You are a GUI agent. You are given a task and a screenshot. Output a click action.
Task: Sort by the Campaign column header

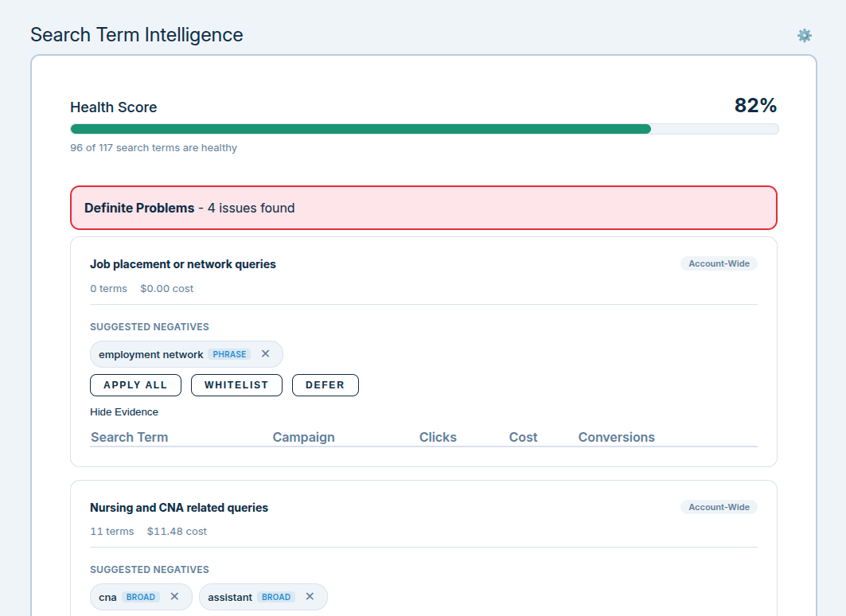(x=304, y=437)
